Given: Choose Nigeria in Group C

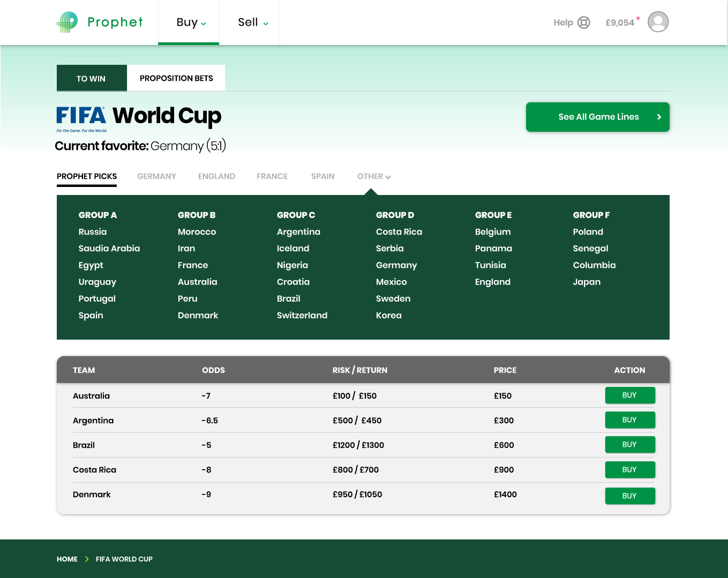Looking at the screenshot, I should [292, 265].
